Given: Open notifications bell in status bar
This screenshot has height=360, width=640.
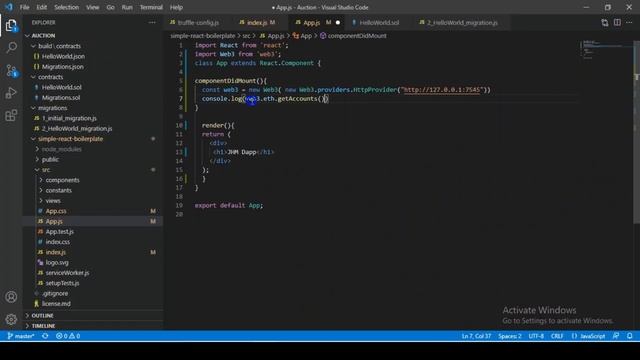Looking at the screenshot, I should point(629,336).
